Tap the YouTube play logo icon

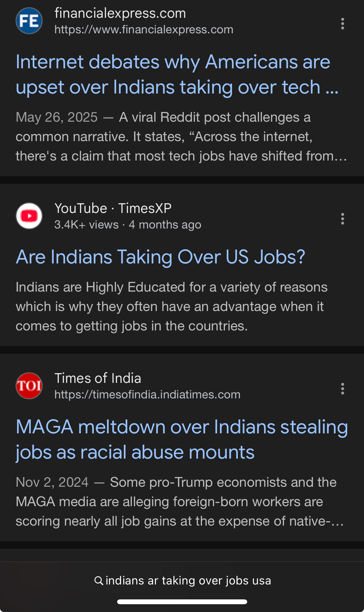[29, 216]
